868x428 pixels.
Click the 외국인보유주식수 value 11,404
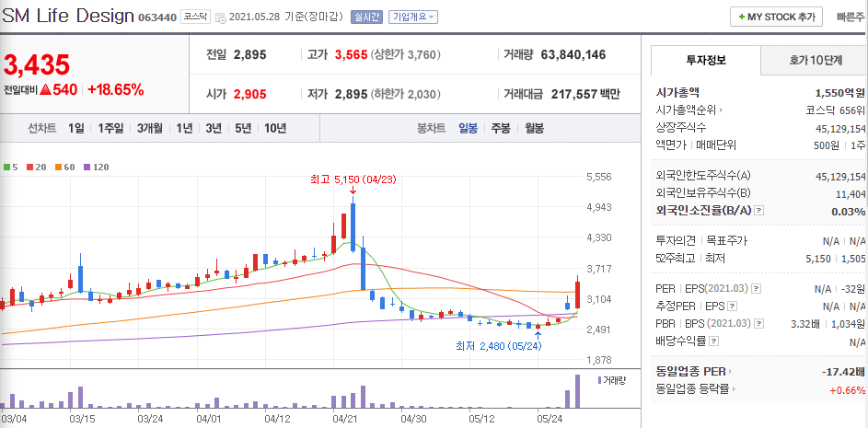tap(851, 194)
